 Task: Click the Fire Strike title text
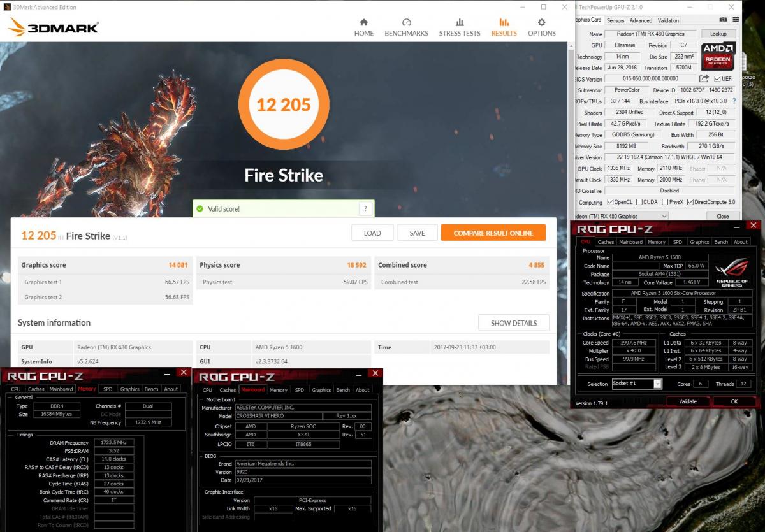tap(284, 175)
